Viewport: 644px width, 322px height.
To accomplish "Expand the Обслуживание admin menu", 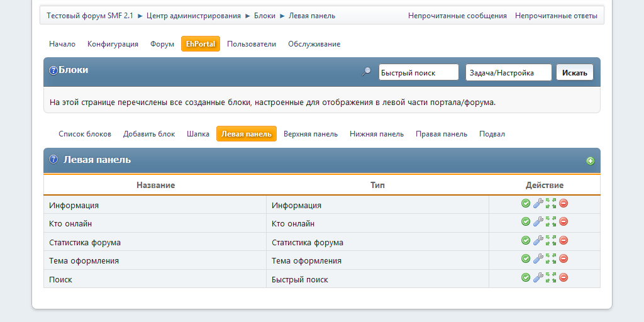I will [x=314, y=44].
